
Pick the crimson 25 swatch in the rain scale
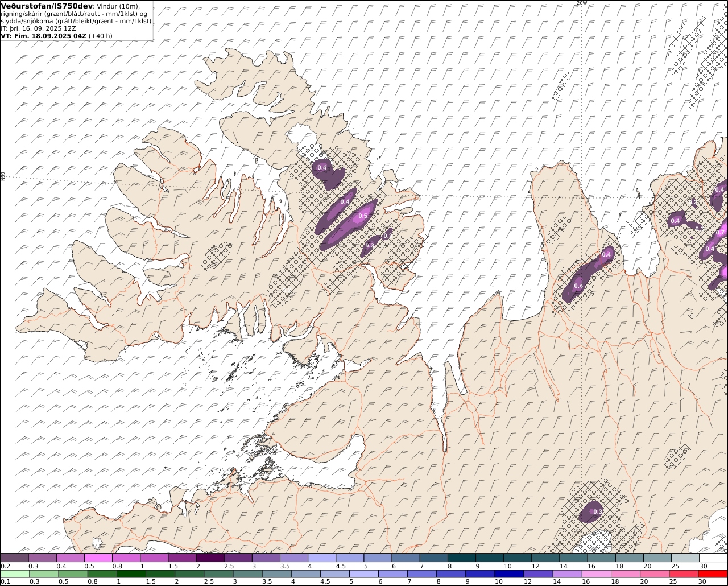coord(683,573)
